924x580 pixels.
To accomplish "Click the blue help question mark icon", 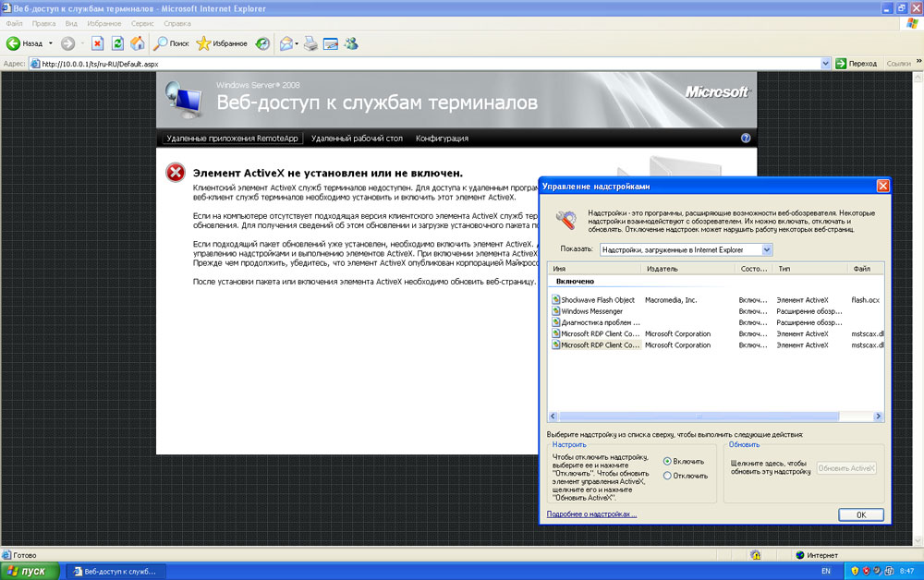I will [746, 139].
